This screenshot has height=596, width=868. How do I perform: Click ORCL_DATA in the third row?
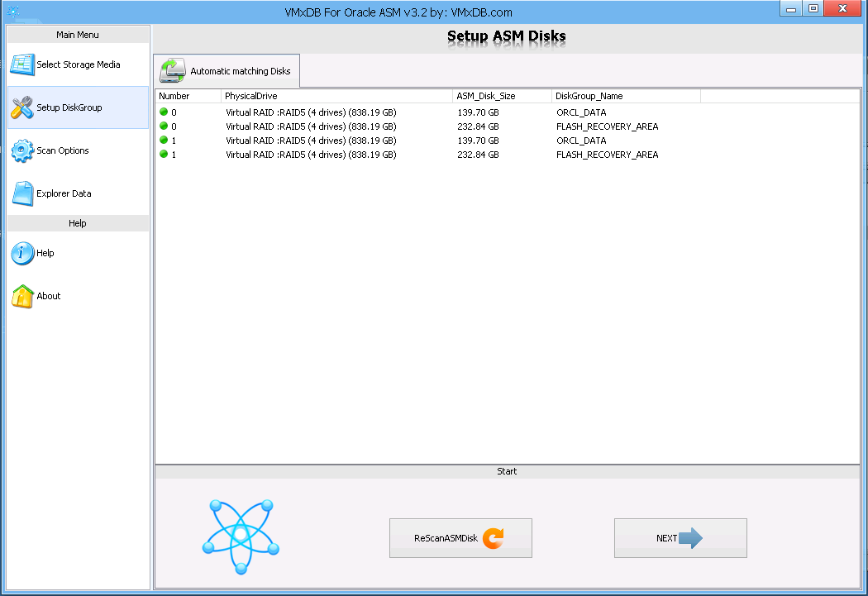(581, 141)
